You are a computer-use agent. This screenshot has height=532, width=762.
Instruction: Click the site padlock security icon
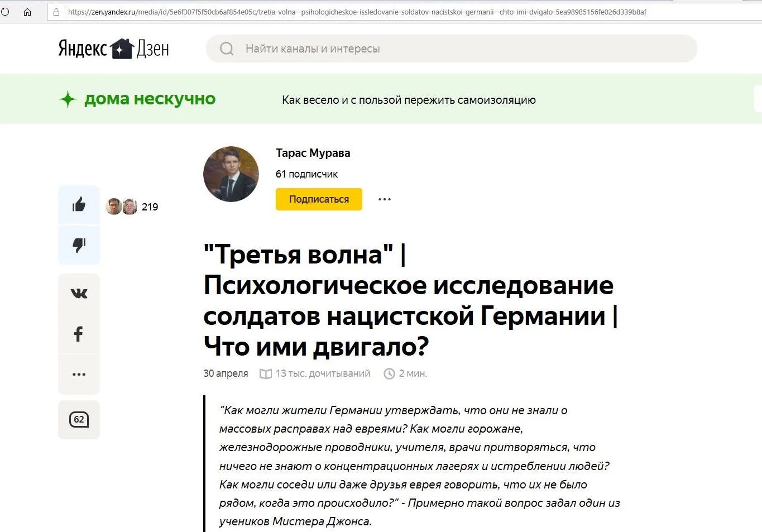point(56,12)
